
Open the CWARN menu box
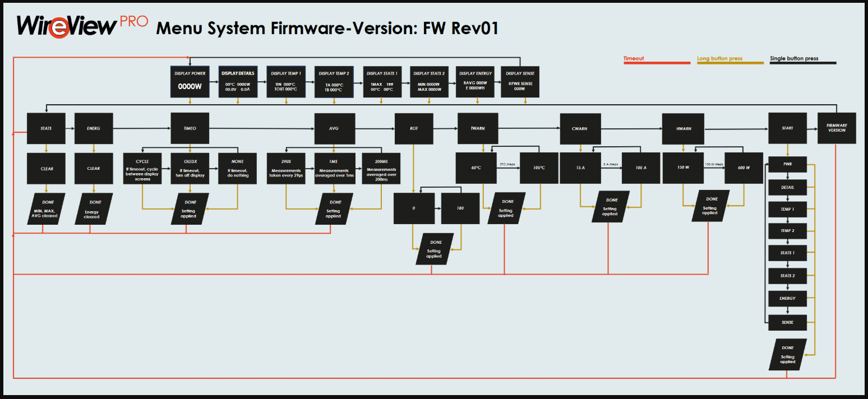[580, 128]
